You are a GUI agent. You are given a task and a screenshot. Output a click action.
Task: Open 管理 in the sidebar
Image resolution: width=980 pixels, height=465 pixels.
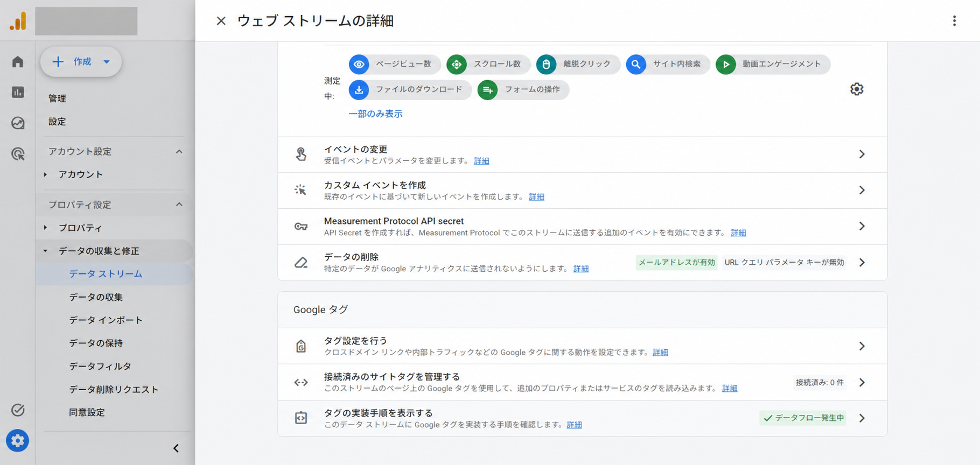[x=57, y=98]
